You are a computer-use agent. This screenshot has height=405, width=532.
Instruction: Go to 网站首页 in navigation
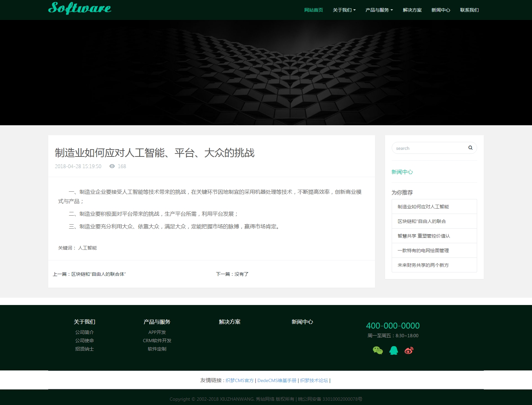pyautogui.click(x=314, y=10)
